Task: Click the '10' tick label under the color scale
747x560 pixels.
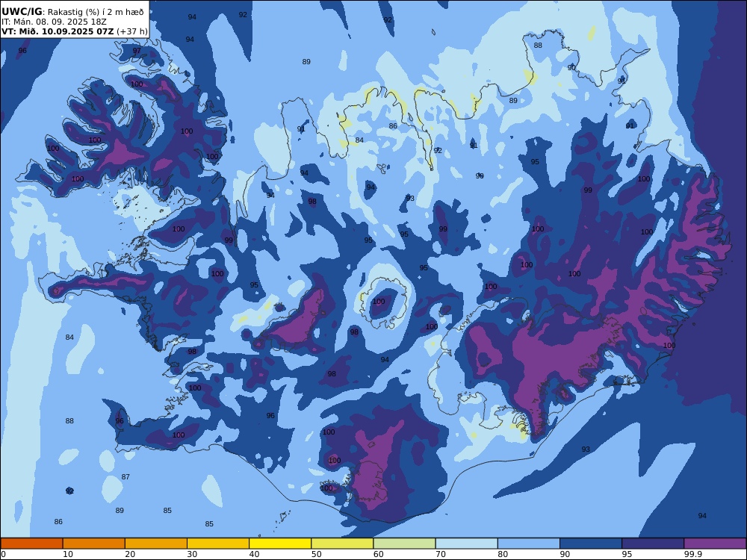Action: point(68,554)
